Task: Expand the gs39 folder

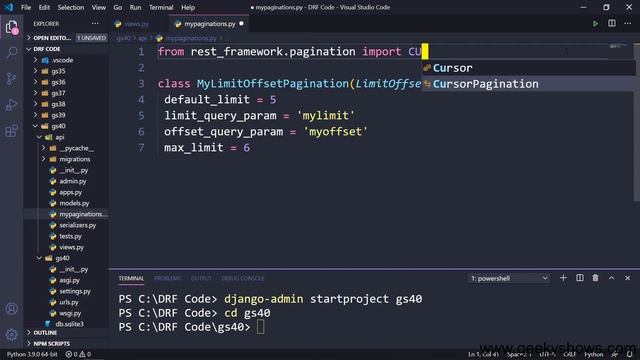Action: [67, 115]
